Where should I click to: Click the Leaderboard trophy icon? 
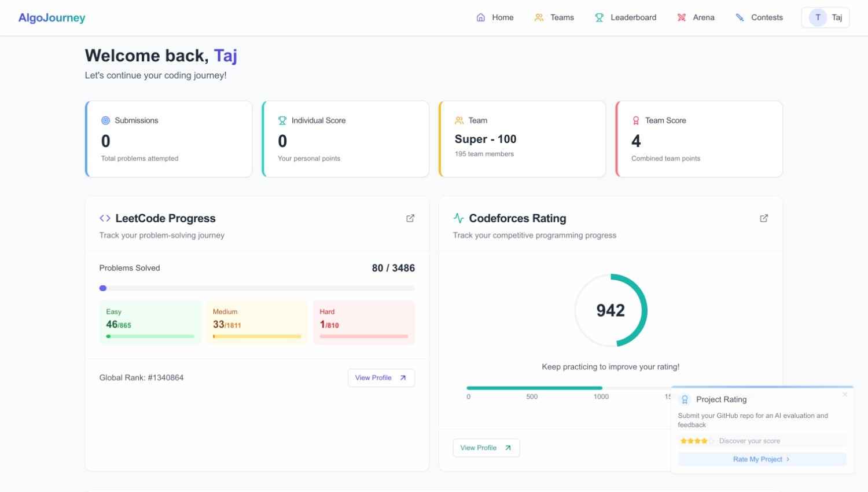coord(599,17)
